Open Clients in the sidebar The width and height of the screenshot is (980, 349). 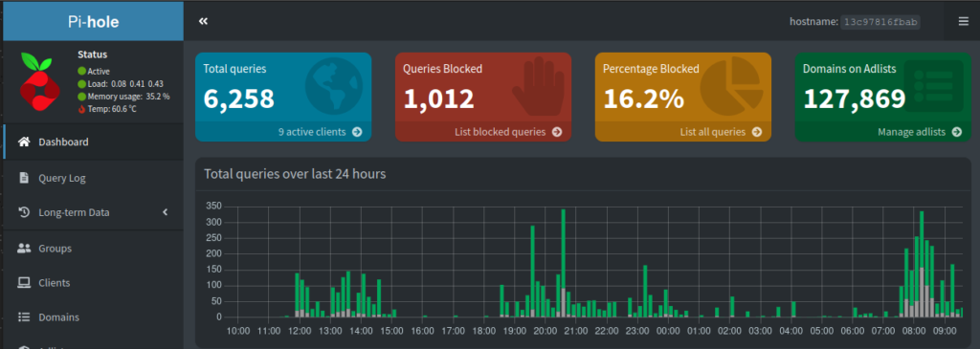[x=93, y=283]
